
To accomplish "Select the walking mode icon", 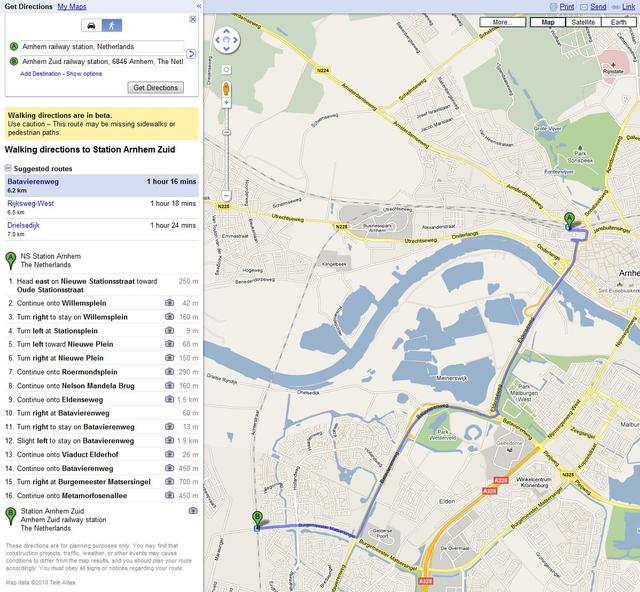I will (111, 25).
